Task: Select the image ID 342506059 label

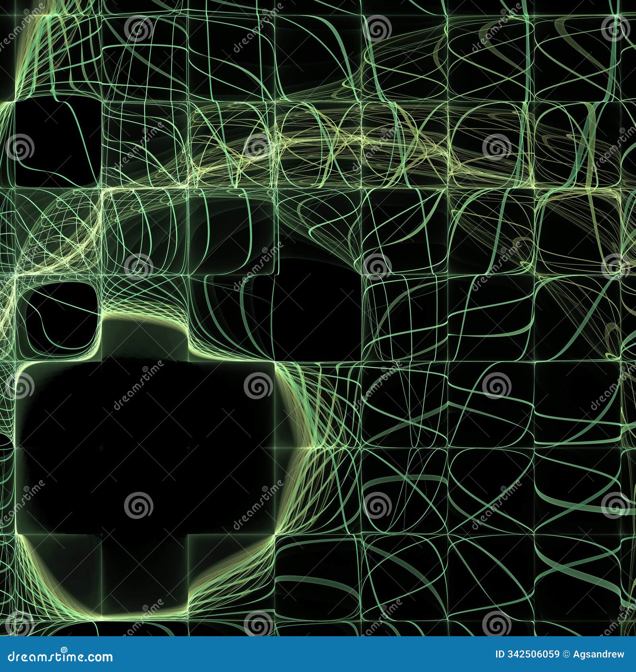Action: [527, 654]
